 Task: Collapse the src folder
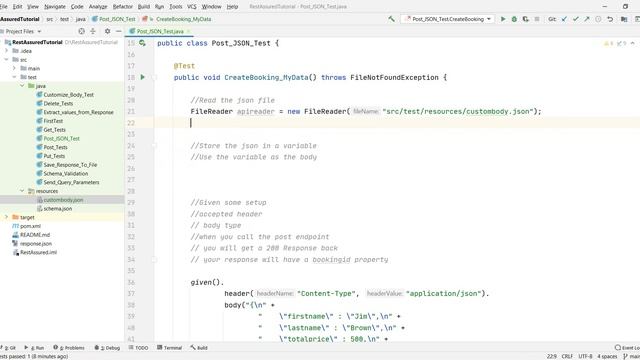tap(7, 60)
